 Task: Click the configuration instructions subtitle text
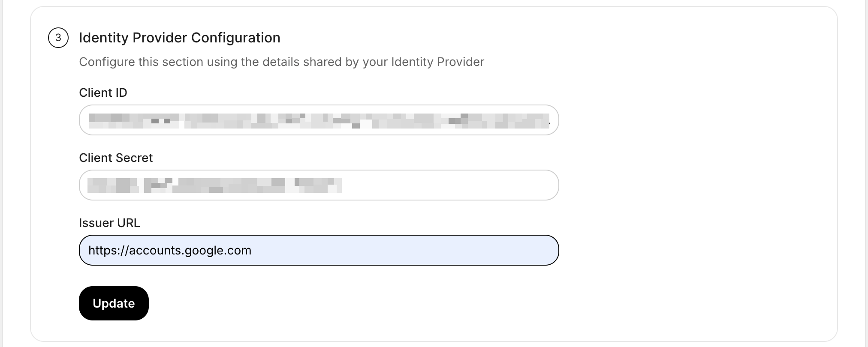tap(281, 62)
